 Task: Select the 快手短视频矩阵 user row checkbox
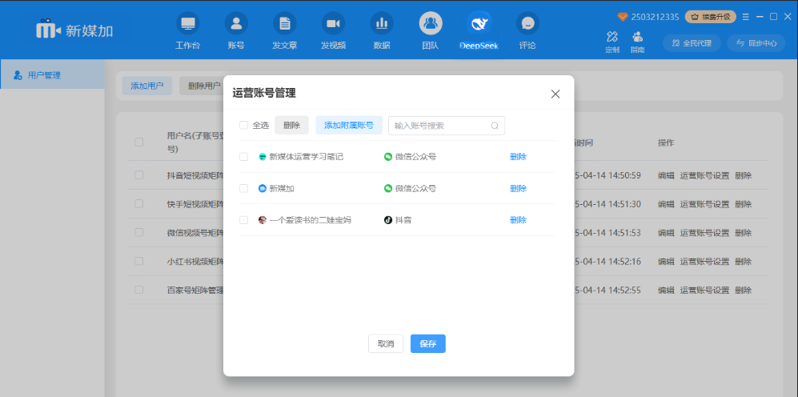click(139, 204)
